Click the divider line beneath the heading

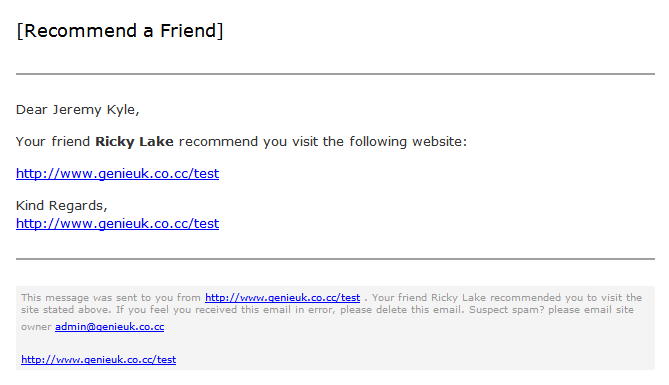335,74
